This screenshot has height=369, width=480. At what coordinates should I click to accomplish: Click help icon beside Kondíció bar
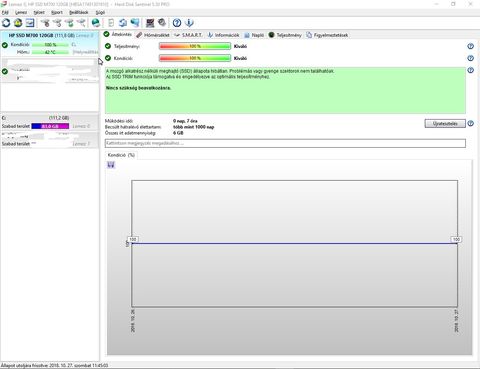tap(470, 58)
